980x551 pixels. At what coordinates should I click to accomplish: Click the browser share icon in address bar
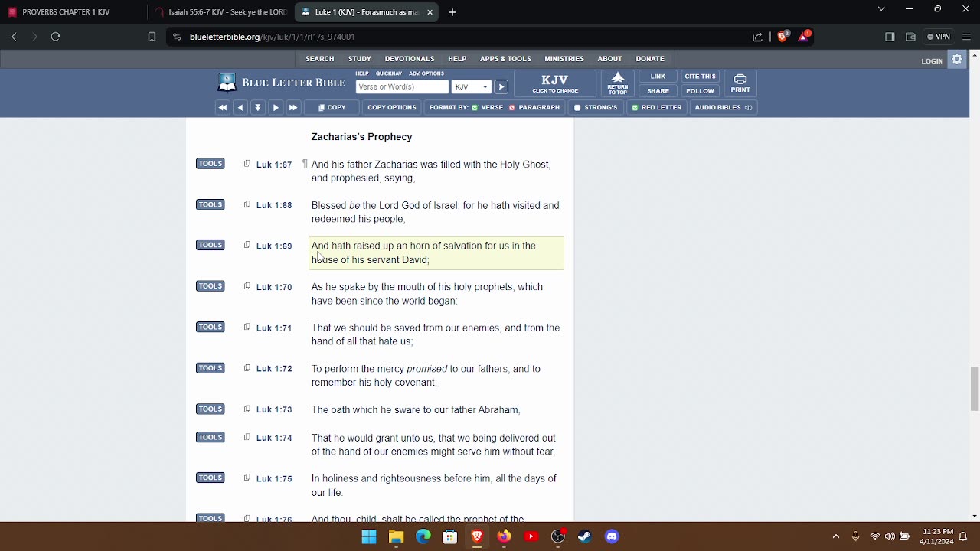coord(758,37)
